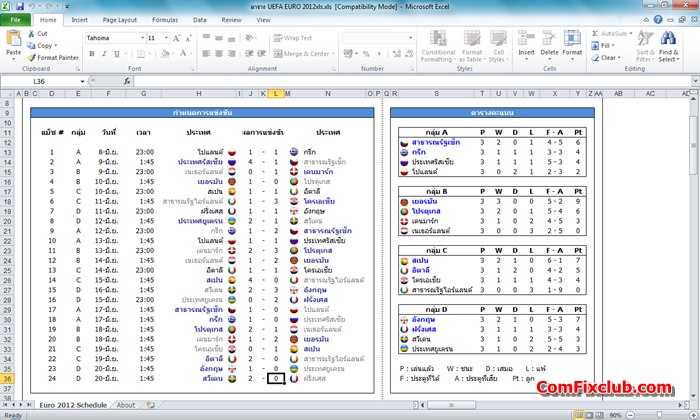Open Format as Table gallery
This screenshot has width=700, height=420.
471,46
